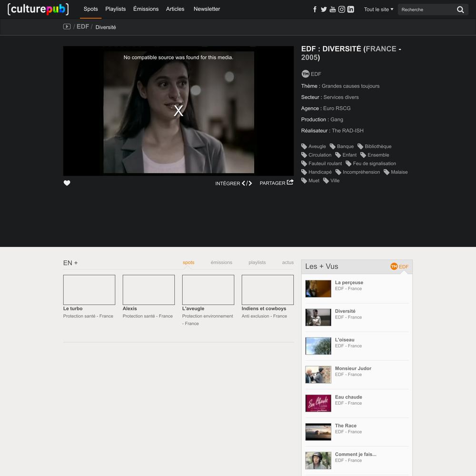The width and height of the screenshot is (476, 476).
Task: Click the video breadcrumb play icon
Action: tap(67, 27)
